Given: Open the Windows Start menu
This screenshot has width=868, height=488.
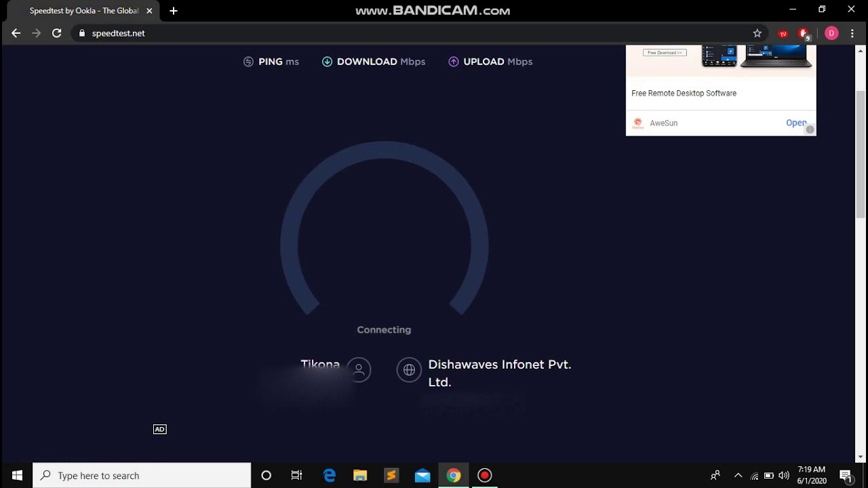Looking at the screenshot, I should [x=17, y=475].
